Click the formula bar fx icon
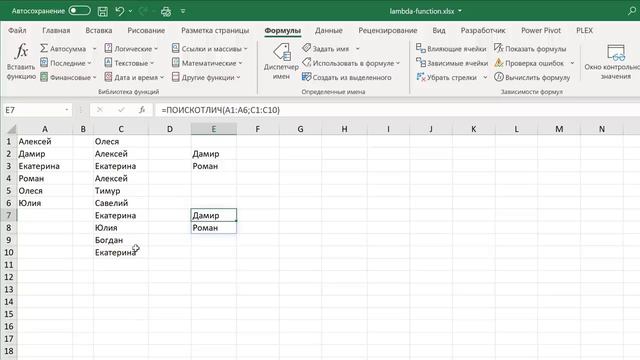This screenshot has width=640, height=360. pyautogui.click(x=142, y=110)
